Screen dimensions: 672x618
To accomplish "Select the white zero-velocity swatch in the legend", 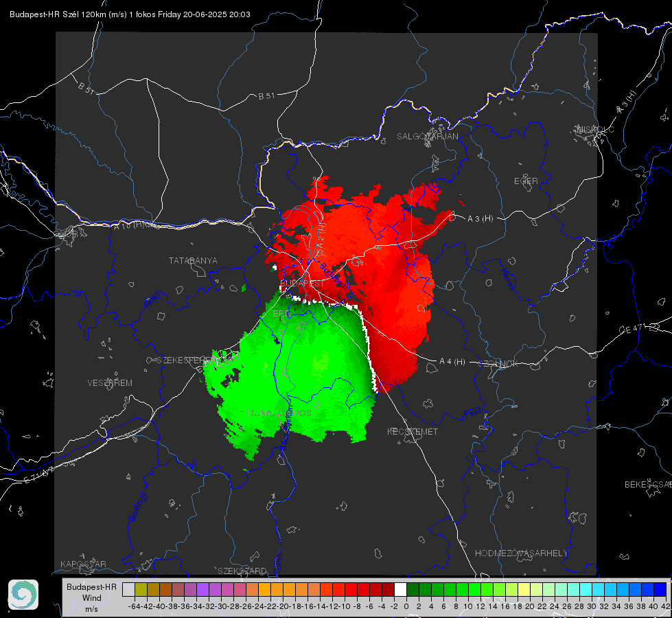I will [x=400, y=589].
